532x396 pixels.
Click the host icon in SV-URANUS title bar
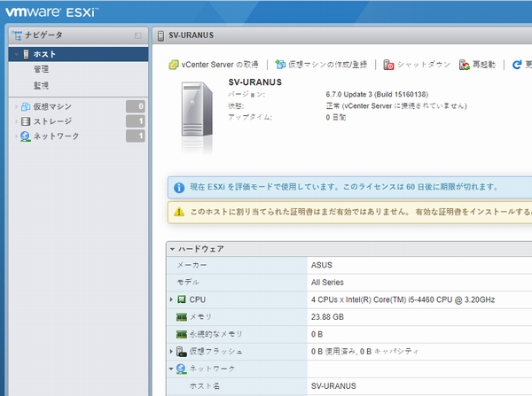pyautogui.click(x=160, y=35)
